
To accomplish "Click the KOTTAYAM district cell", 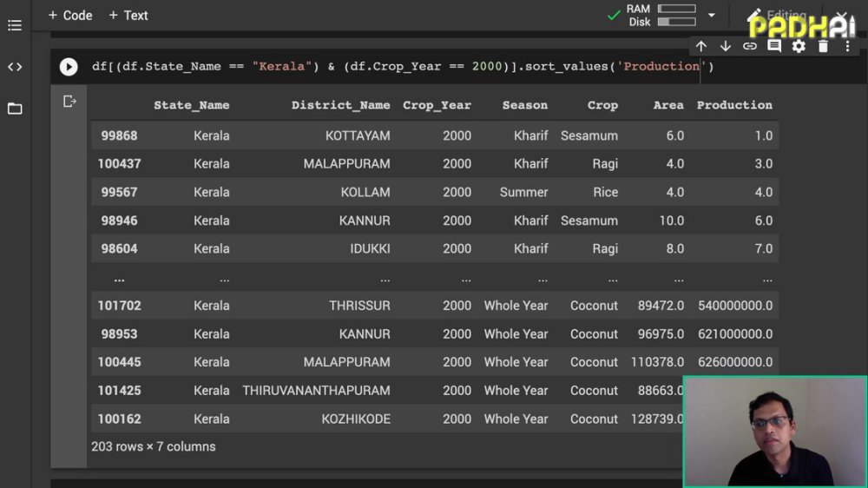I will click(358, 135).
